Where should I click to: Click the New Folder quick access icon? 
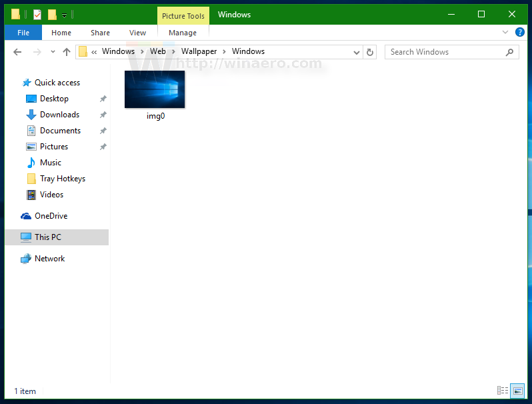click(x=52, y=15)
